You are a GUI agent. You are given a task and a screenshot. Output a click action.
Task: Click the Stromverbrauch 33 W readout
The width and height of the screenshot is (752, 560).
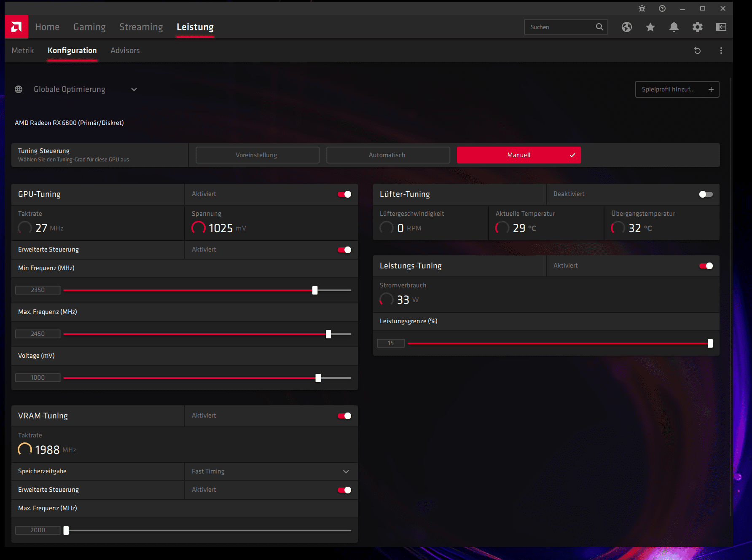pos(399,300)
